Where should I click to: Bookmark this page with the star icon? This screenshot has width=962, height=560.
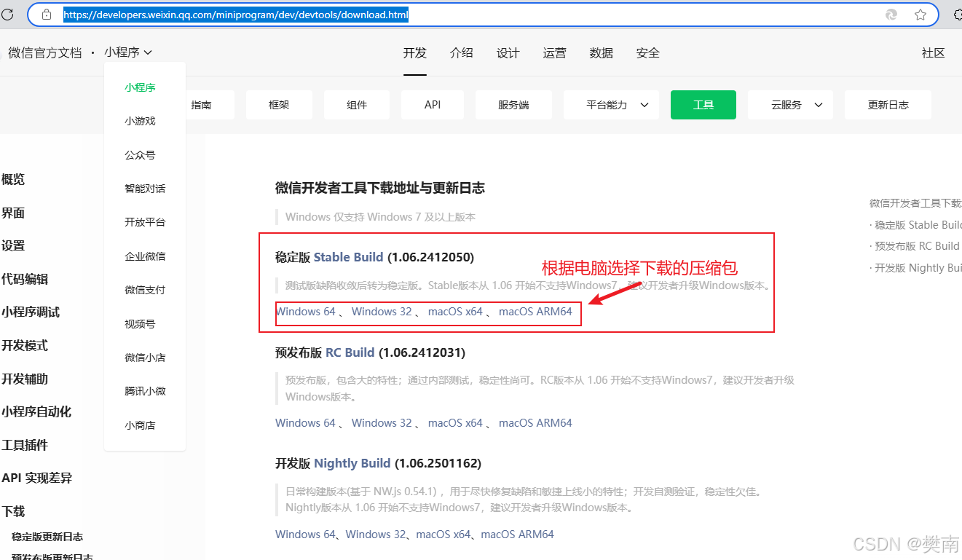click(x=920, y=15)
